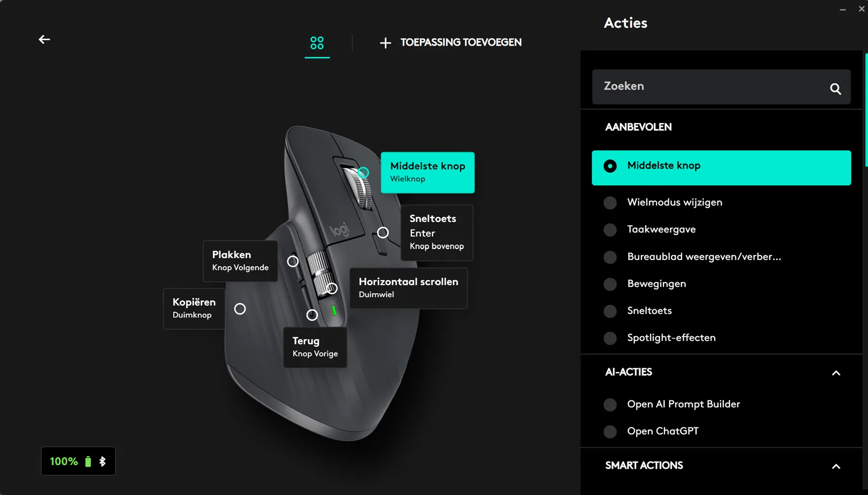Select the Duimknop hotspot circle

[240, 309]
